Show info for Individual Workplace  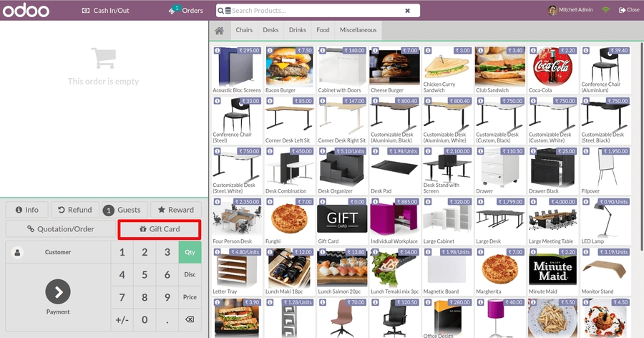(375, 202)
